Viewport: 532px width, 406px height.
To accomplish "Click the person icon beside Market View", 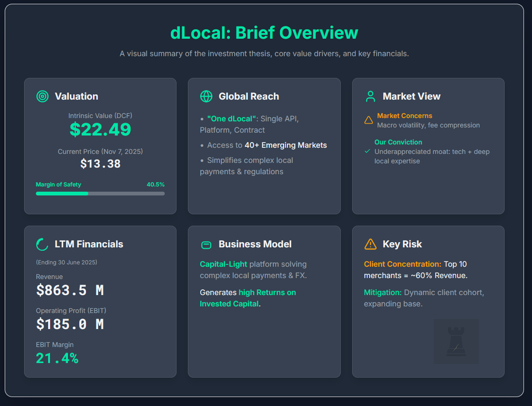I will 371,96.
